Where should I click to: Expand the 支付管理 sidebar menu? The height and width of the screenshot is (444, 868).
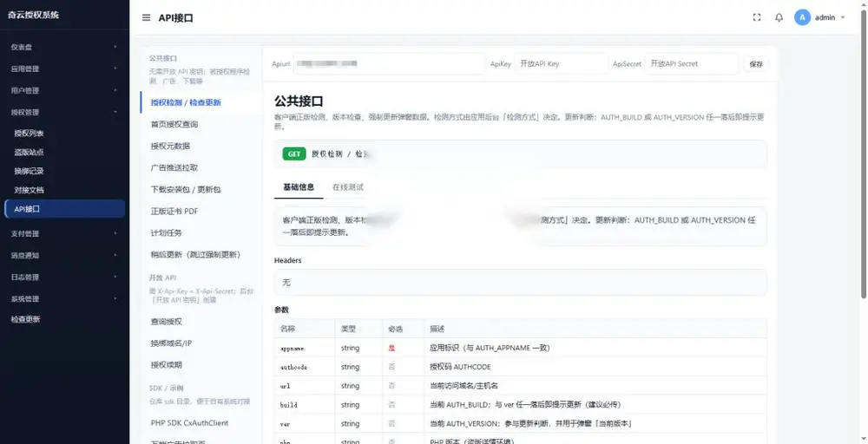[x=65, y=233]
